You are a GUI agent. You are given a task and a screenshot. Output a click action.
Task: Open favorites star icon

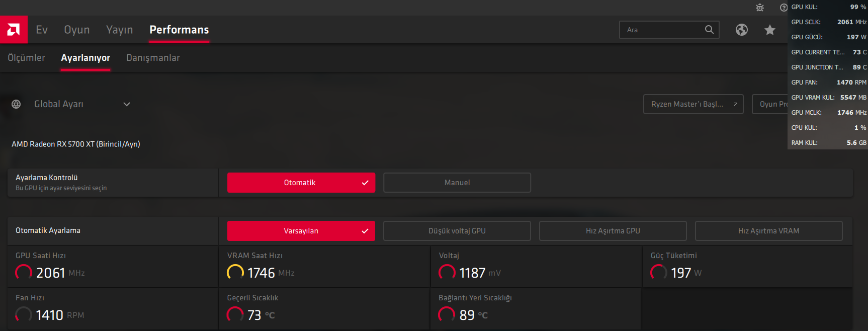click(770, 30)
